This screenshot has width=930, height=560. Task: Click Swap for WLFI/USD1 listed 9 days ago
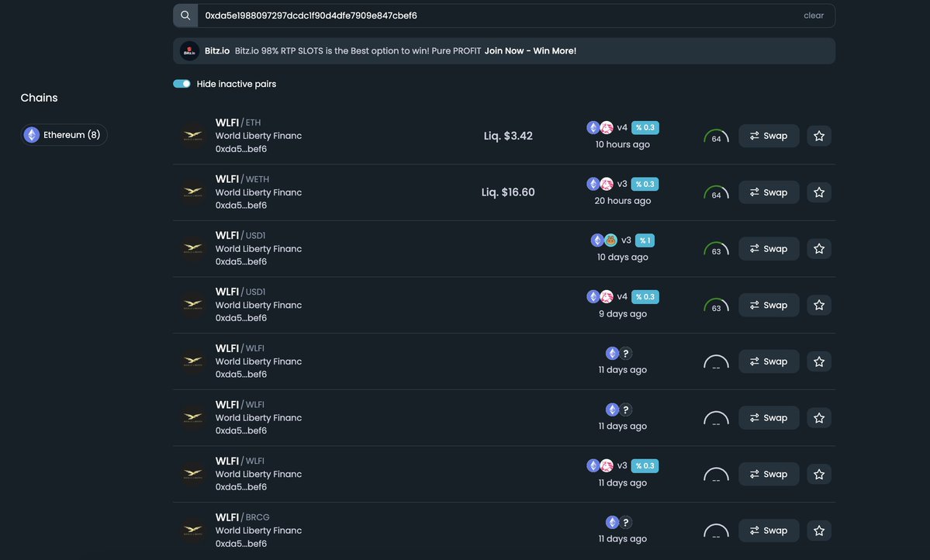tap(769, 305)
